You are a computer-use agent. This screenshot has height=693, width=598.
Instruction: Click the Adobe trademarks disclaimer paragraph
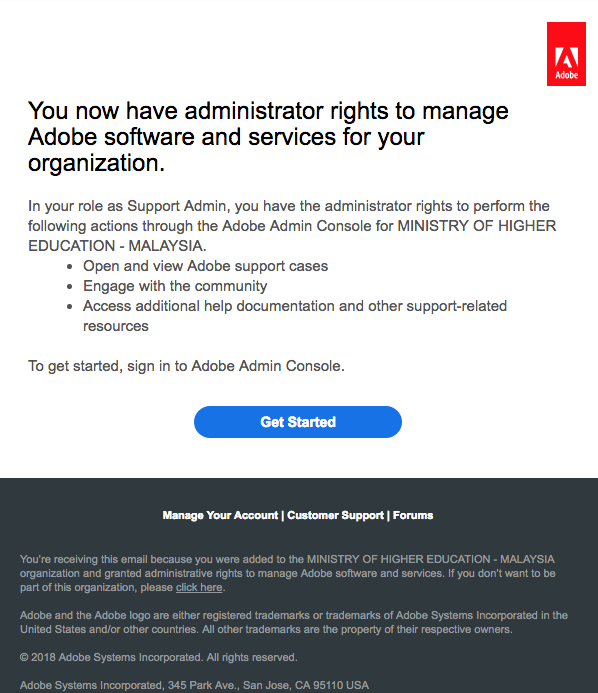[x=294, y=622]
